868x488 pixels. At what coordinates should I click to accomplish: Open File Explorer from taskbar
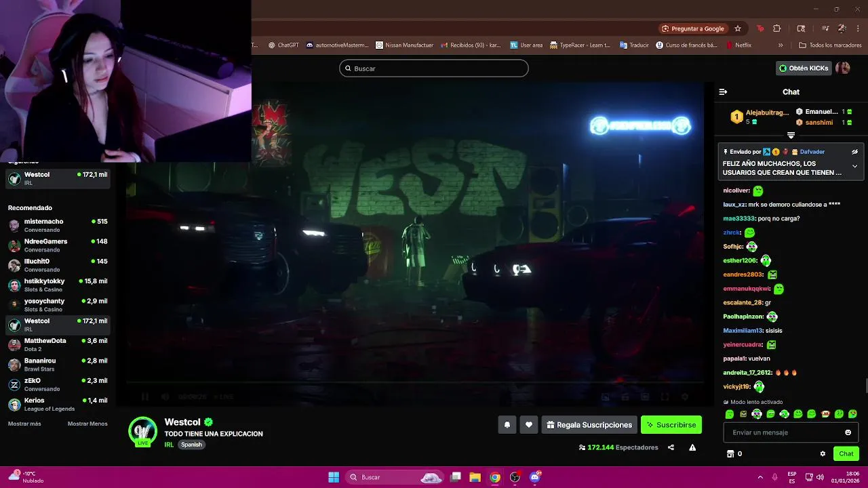pyautogui.click(x=475, y=477)
